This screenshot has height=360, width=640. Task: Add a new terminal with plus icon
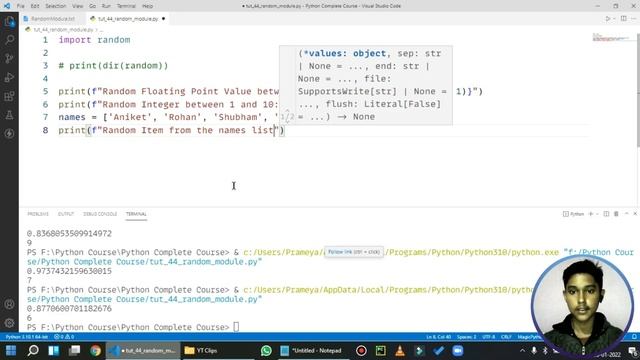click(x=591, y=214)
